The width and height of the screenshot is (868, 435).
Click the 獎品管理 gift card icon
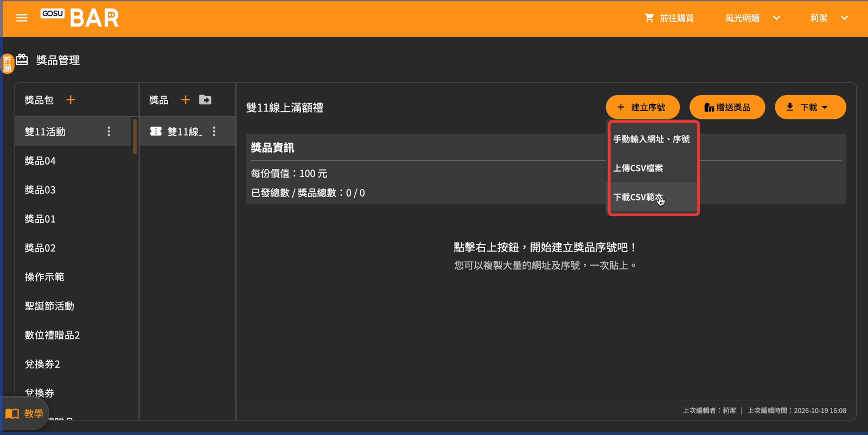pos(22,60)
